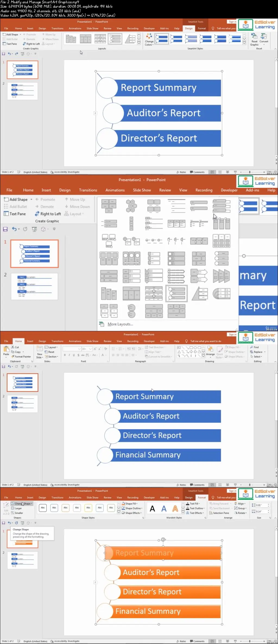Screen dimensions: 278x644
Task: Click Find in the Home-tab frame
Action: (254, 347)
